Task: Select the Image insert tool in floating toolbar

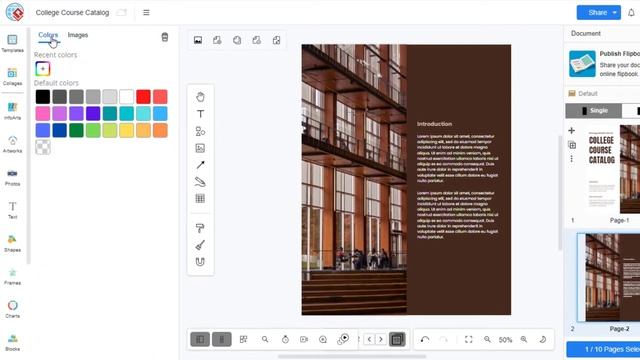Action: [200, 148]
